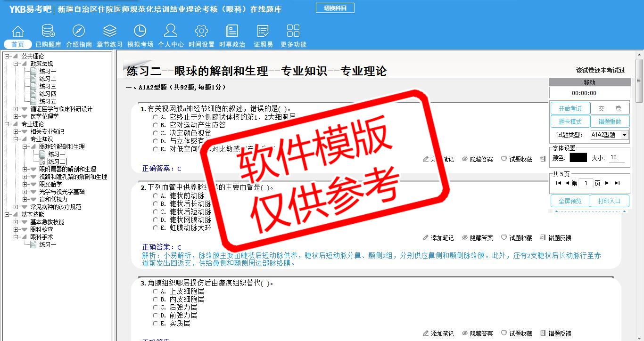Select option C 决定颜色视觉
Screen dimensions: 644x341
pos(156,133)
